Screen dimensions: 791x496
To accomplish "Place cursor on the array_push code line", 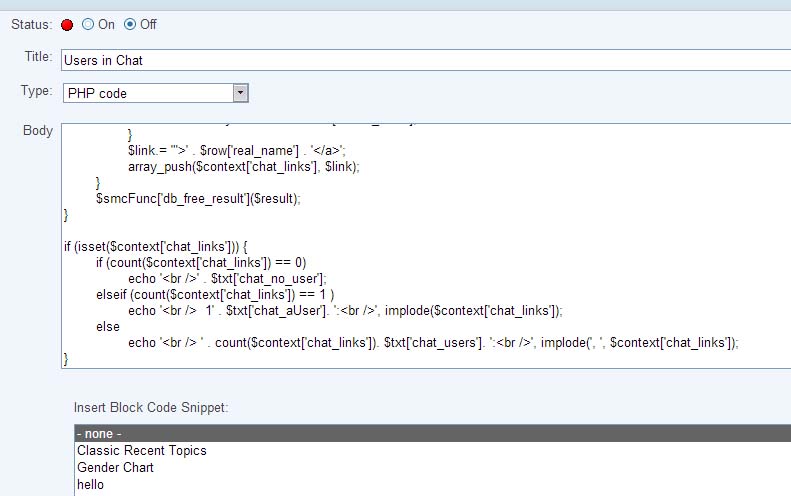I will tap(243, 166).
